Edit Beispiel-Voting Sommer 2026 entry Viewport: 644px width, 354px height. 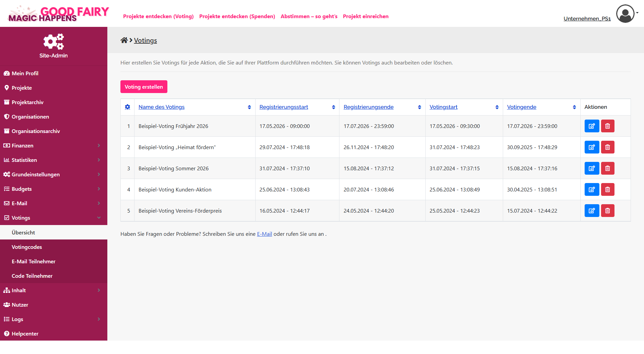[x=592, y=168]
